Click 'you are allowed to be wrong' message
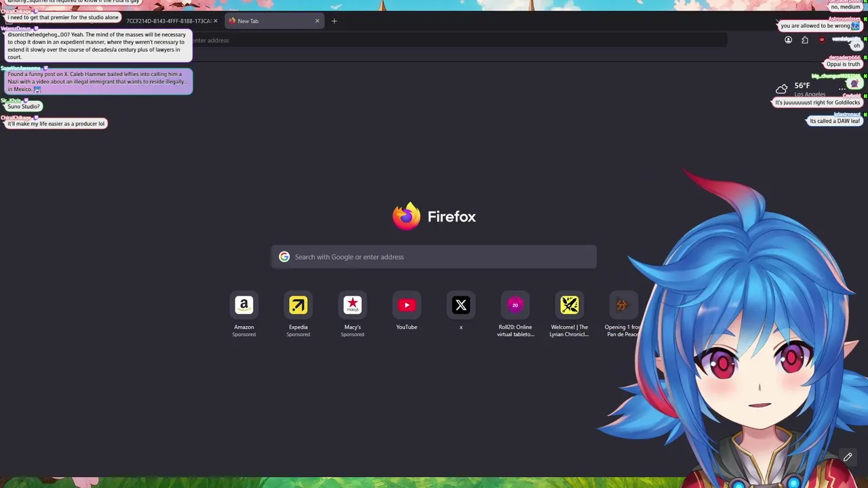This screenshot has height=488, width=868. point(820,26)
